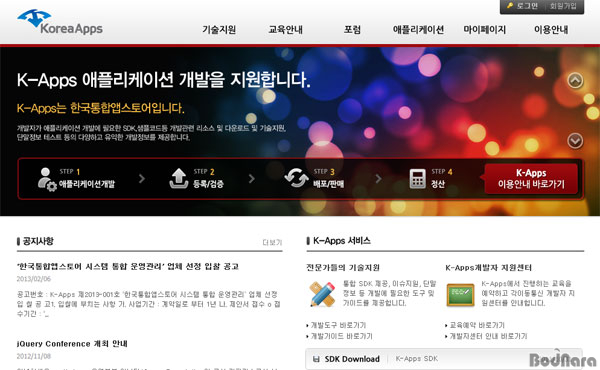Open the 로그인 link
Image resolution: width=600 pixels, height=370 pixels.
[527, 6]
